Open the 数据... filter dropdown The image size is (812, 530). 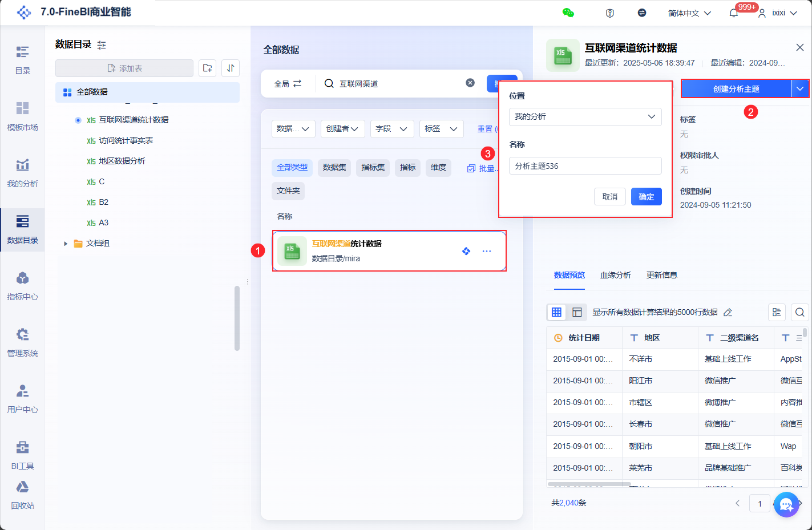tap(293, 129)
